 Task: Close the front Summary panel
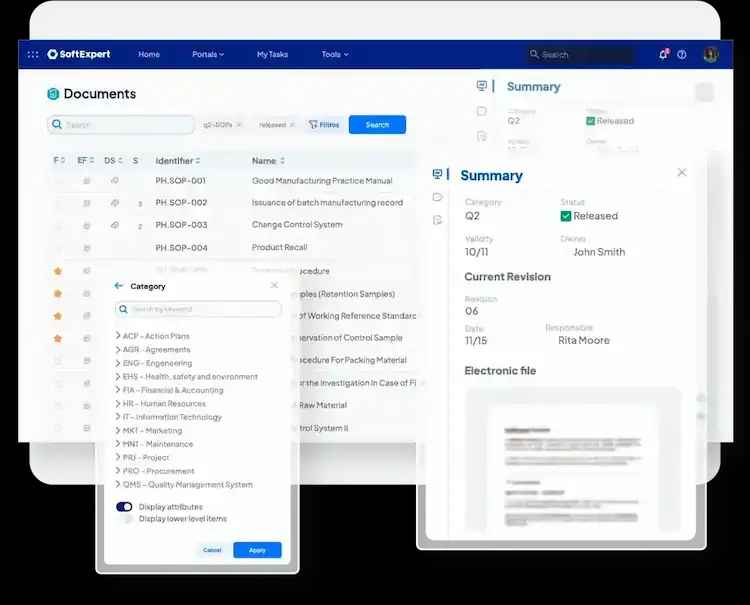[x=682, y=172]
